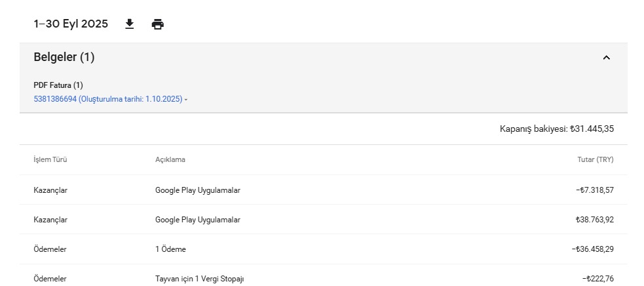Download the 1–30 Eyl 2025 statement
This screenshot has height=286, width=644.
pyautogui.click(x=129, y=24)
